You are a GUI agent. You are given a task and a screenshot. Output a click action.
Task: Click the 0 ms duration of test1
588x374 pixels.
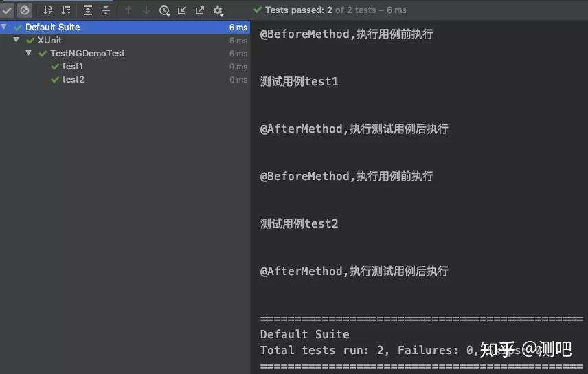[238, 67]
